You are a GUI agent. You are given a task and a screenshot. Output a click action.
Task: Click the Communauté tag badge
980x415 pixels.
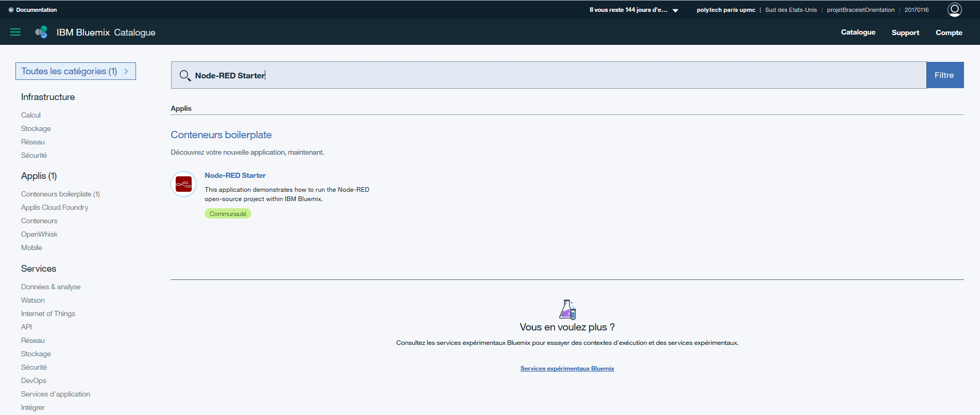228,214
